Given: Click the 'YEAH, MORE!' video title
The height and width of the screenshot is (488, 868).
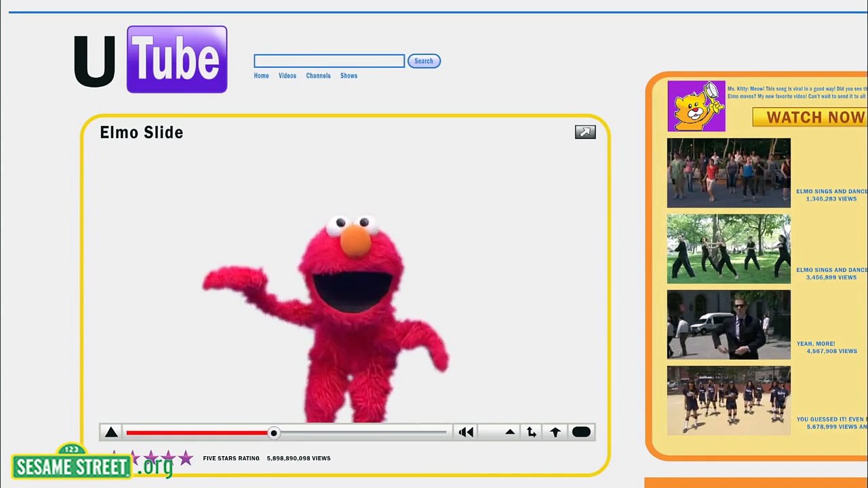Looking at the screenshot, I should pyautogui.click(x=816, y=344).
